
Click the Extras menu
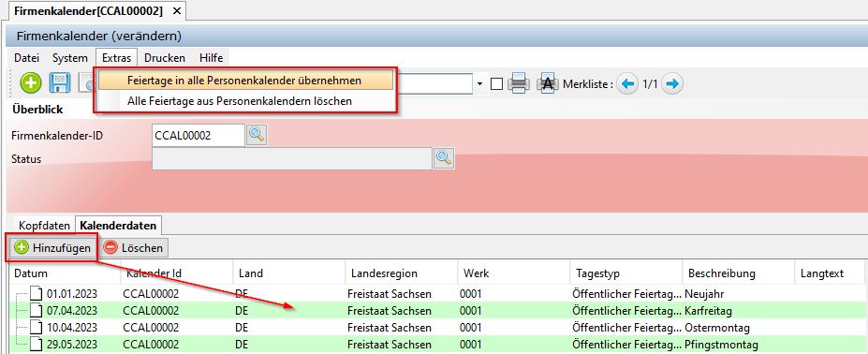(116, 58)
